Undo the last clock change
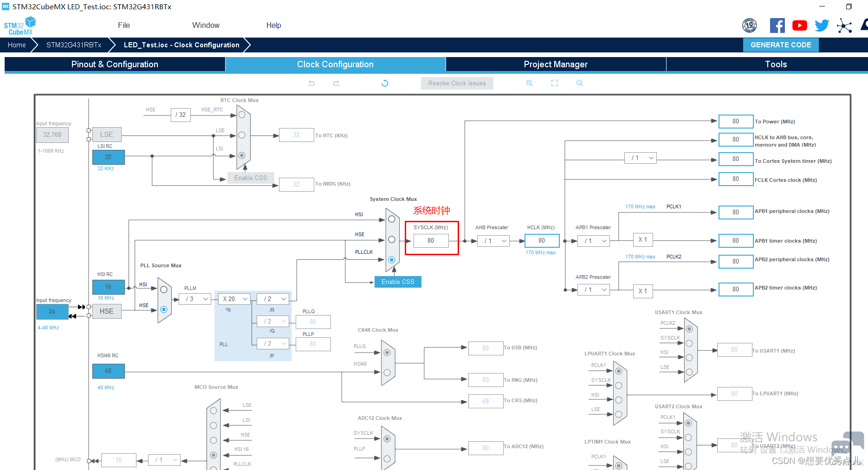Image resolution: width=868 pixels, height=470 pixels. (x=311, y=83)
